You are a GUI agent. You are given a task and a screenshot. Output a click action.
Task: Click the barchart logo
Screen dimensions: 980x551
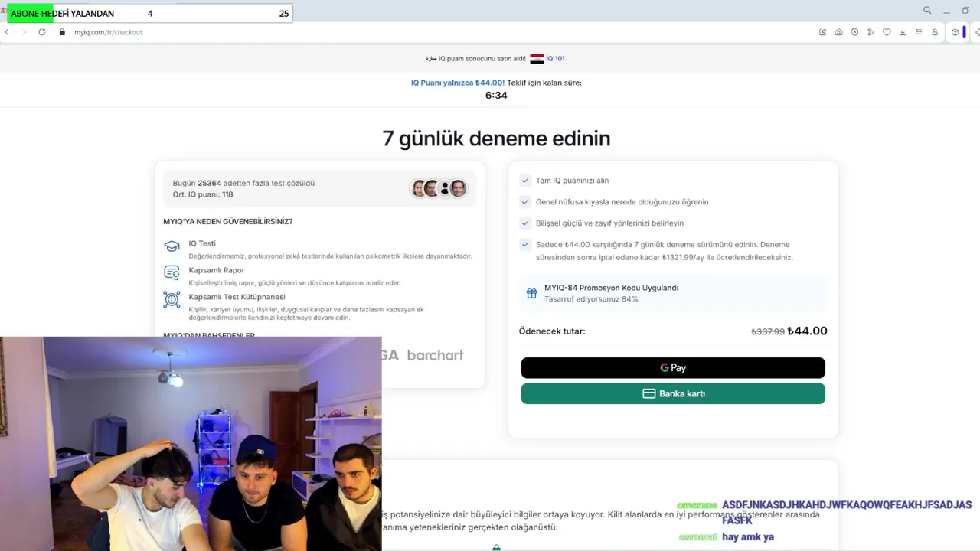(x=435, y=355)
